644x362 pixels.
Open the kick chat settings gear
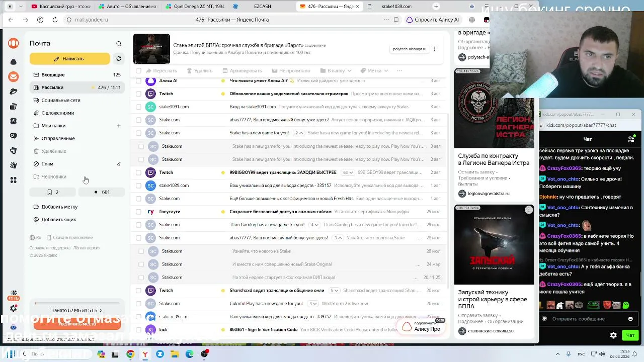[613, 335]
